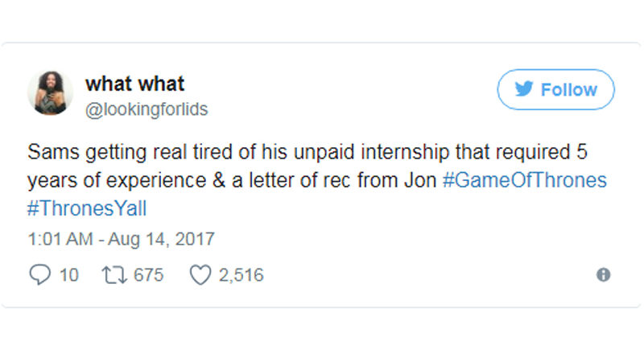
Task: Click the reply count of 10
Action: click(69, 275)
